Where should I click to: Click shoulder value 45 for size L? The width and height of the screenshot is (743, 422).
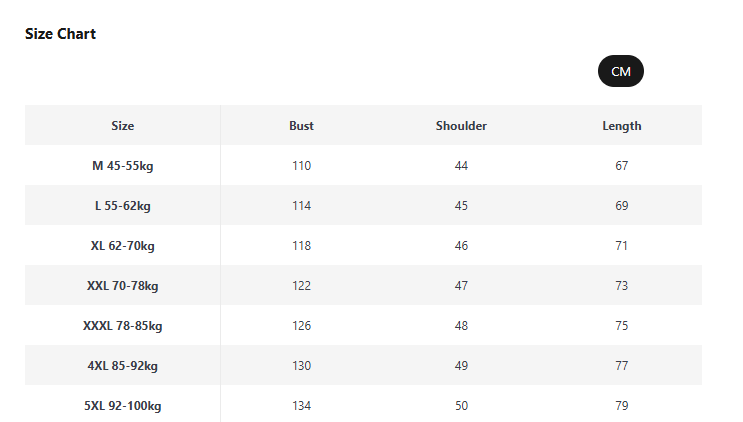click(x=461, y=206)
